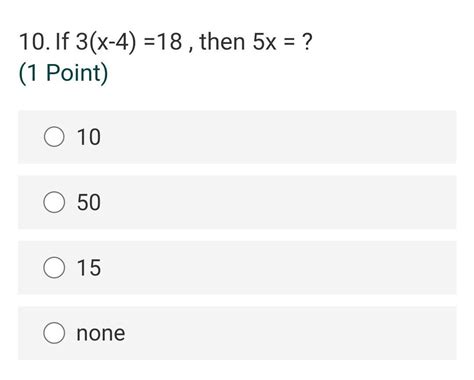Click the '10' answer label text
The image size is (474, 380).
pos(89,137)
